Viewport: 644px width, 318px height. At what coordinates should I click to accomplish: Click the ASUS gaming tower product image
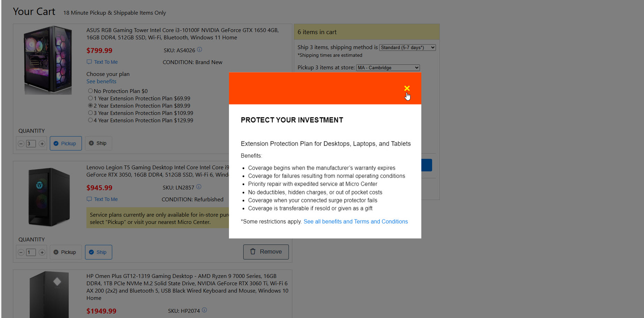48,60
